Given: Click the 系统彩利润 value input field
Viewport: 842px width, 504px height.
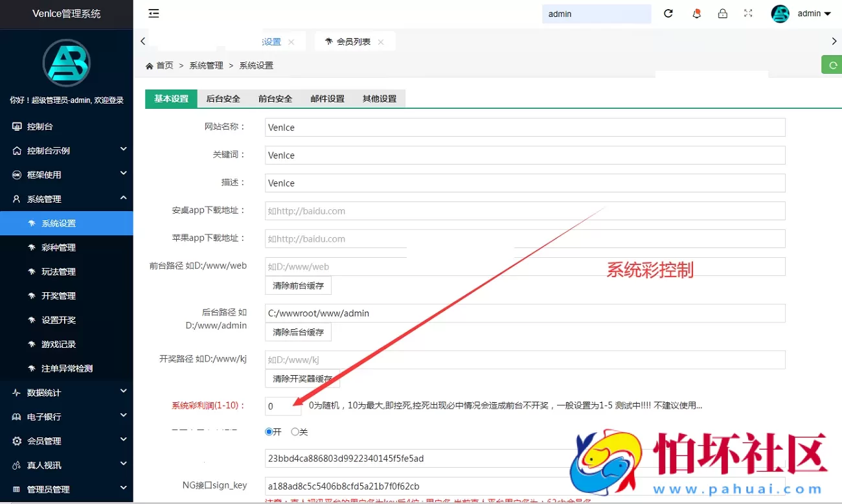Looking at the screenshot, I should [282, 405].
